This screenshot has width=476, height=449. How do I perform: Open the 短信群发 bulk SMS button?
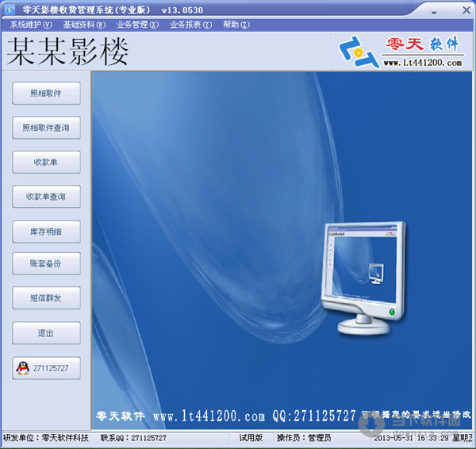tap(46, 298)
